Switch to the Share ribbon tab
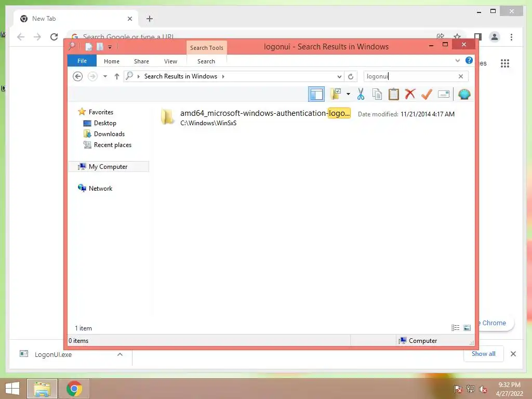This screenshot has width=532, height=399. [141, 61]
